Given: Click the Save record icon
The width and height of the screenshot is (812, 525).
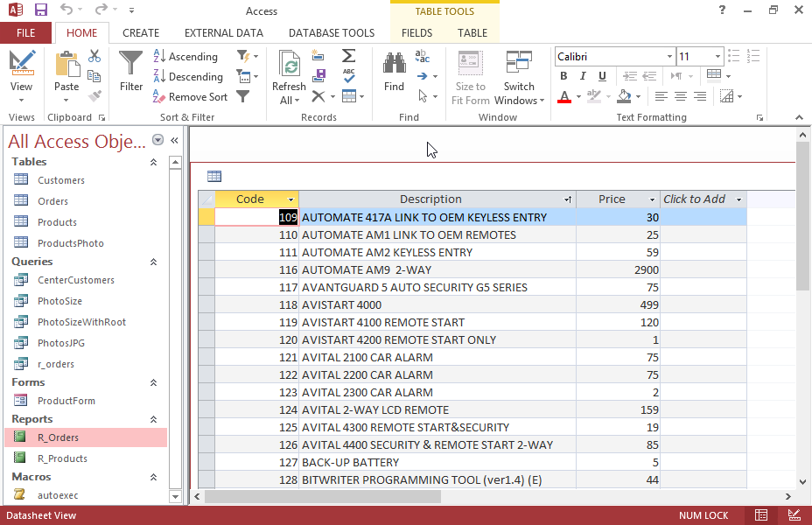Looking at the screenshot, I should [x=319, y=75].
